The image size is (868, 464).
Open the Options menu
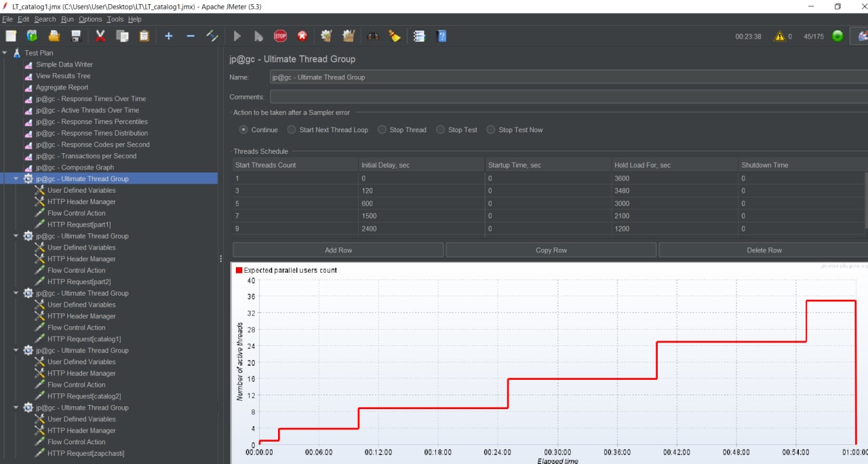coord(90,20)
